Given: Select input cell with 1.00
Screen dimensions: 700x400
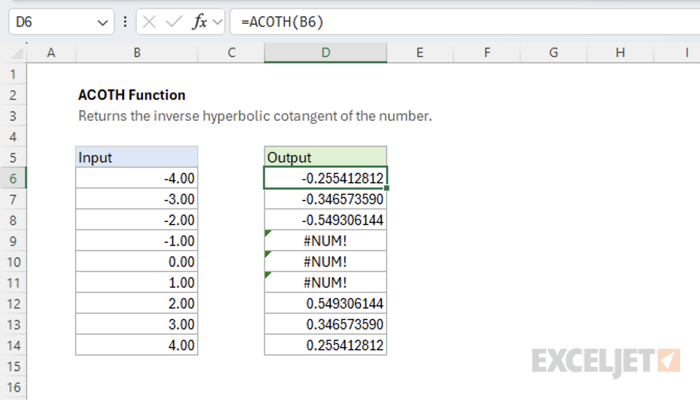Looking at the screenshot, I should pos(137,283).
